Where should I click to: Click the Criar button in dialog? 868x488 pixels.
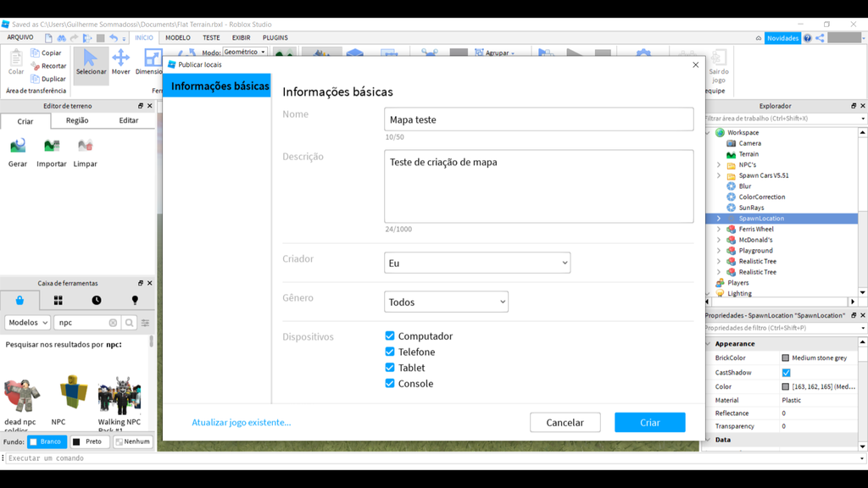650,422
